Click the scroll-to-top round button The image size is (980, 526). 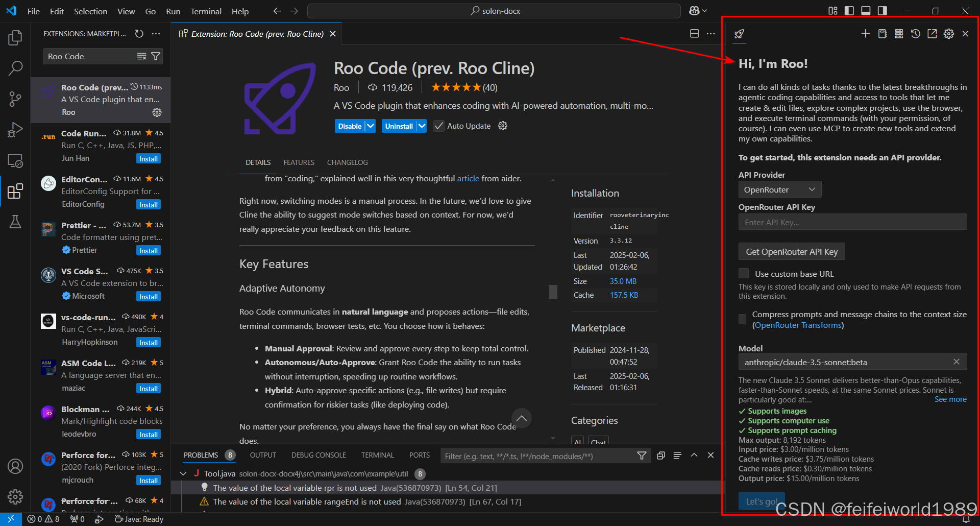[521, 418]
